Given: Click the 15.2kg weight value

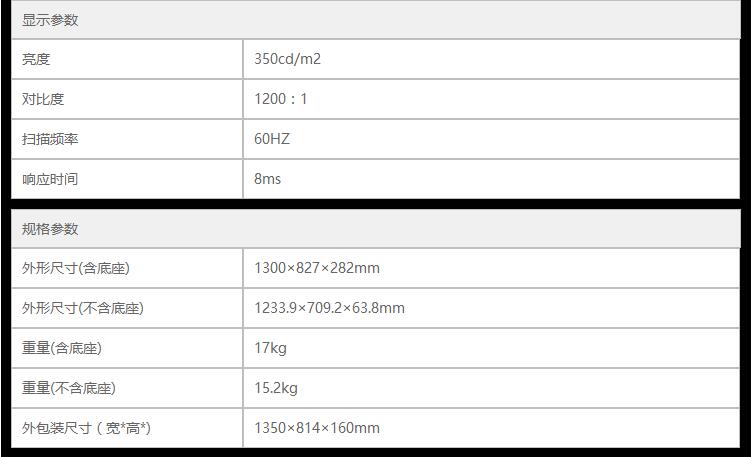Looking at the screenshot, I should pyautogui.click(x=276, y=388).
